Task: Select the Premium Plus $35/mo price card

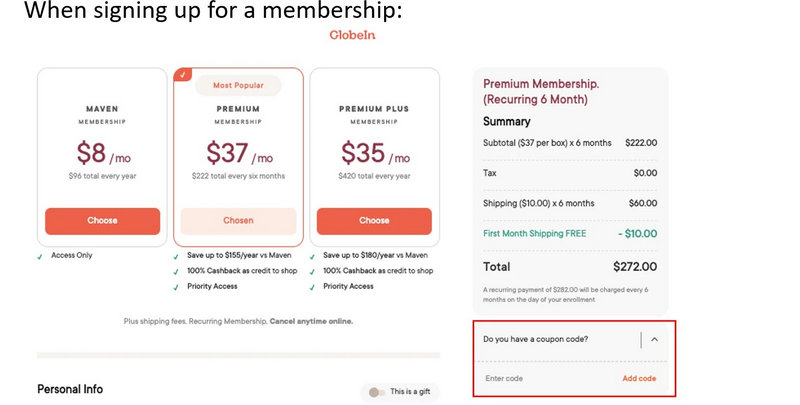Action: (374, 150)
